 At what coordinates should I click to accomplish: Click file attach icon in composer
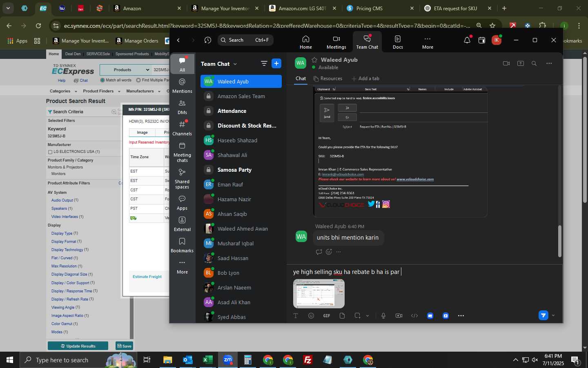(x=342, y=316)
